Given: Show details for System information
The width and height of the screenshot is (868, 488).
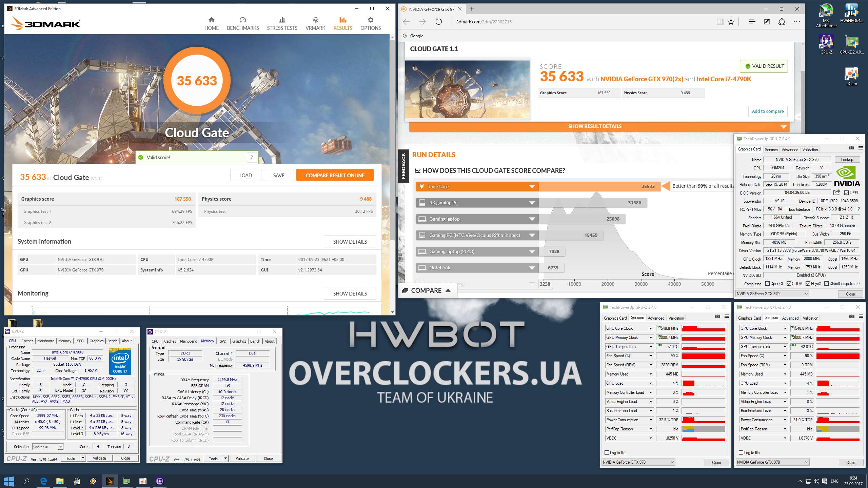Looking at the screenshot, I should pyautogui.click(x=350, y=242).
